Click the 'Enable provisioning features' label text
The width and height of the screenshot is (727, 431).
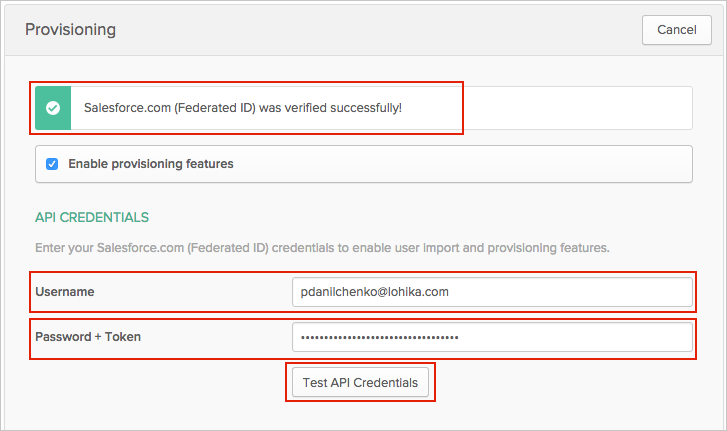[x=150, y=164]
